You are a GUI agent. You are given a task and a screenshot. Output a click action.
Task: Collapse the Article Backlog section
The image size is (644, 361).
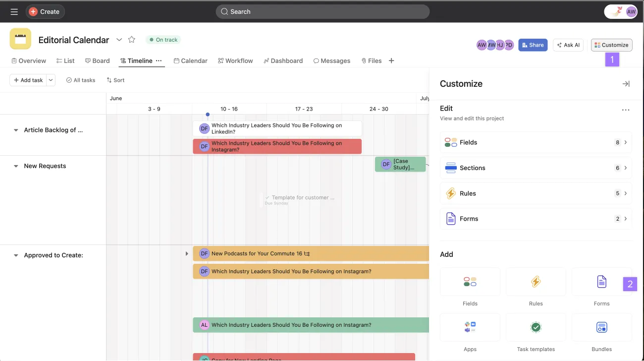(x=16, y=130)
